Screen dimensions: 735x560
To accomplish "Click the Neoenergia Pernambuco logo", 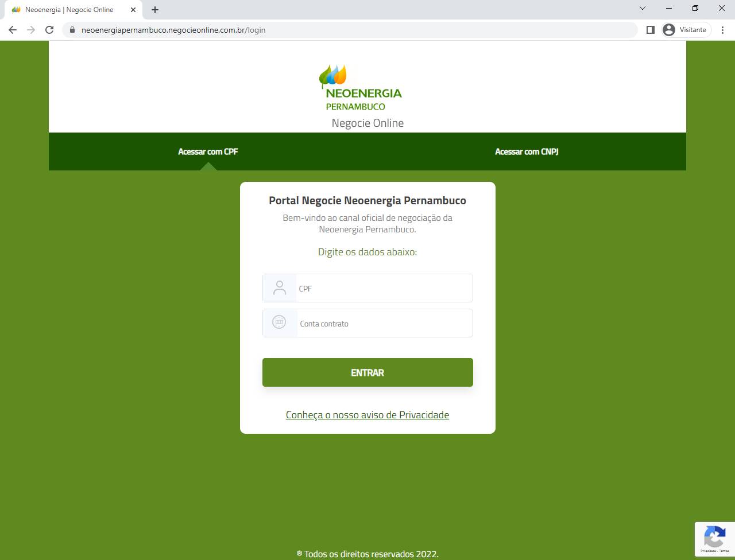I will [361, 88].
